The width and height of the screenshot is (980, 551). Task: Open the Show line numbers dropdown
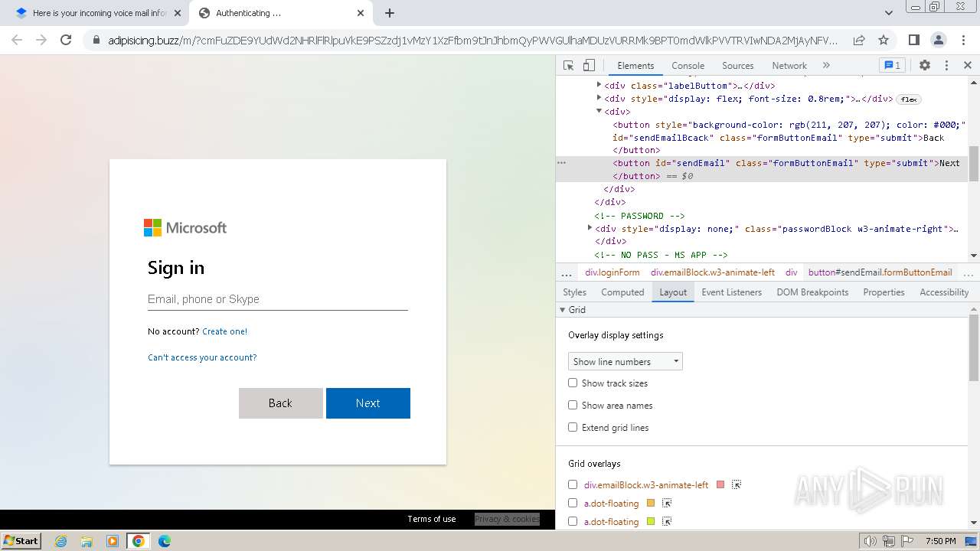[626, 361]
